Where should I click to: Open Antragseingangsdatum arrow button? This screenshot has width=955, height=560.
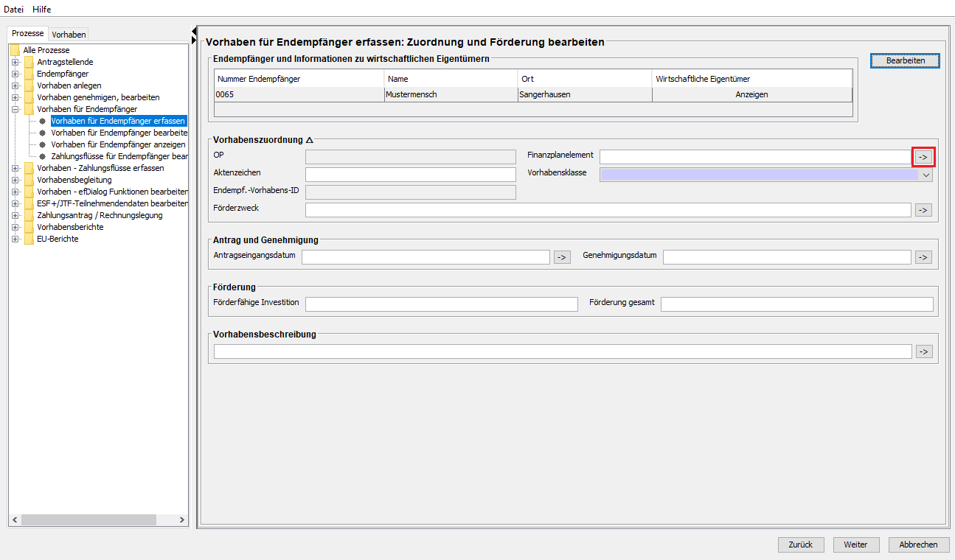tap(562, 257)
